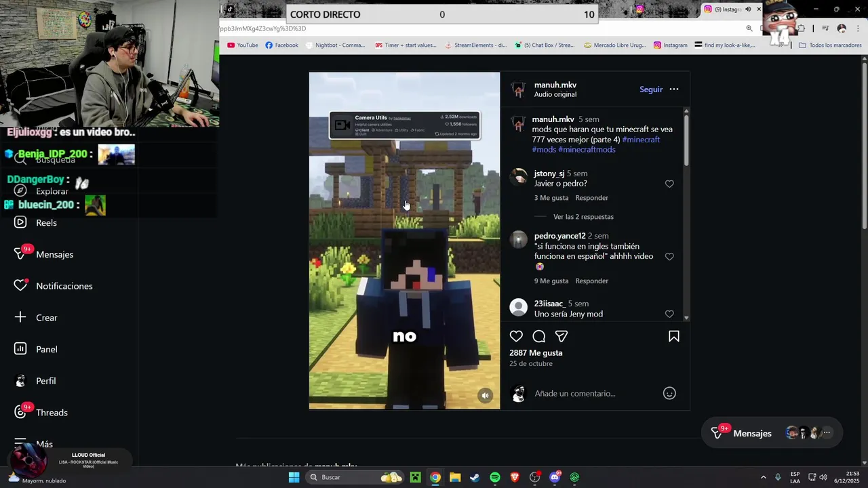This screenshot has height=488, width=868.
Task: Open jstony_sj's profile picture
Action: (519, 176)
